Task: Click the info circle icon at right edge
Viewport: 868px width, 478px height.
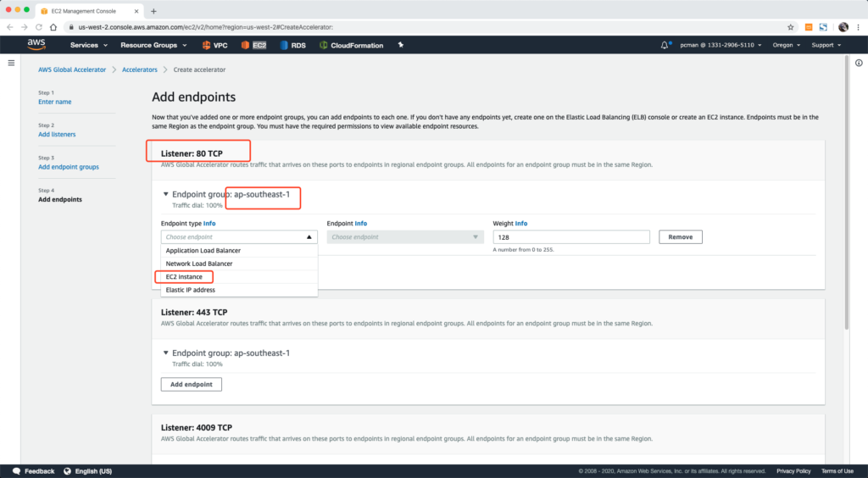Action: click(859, 63)
